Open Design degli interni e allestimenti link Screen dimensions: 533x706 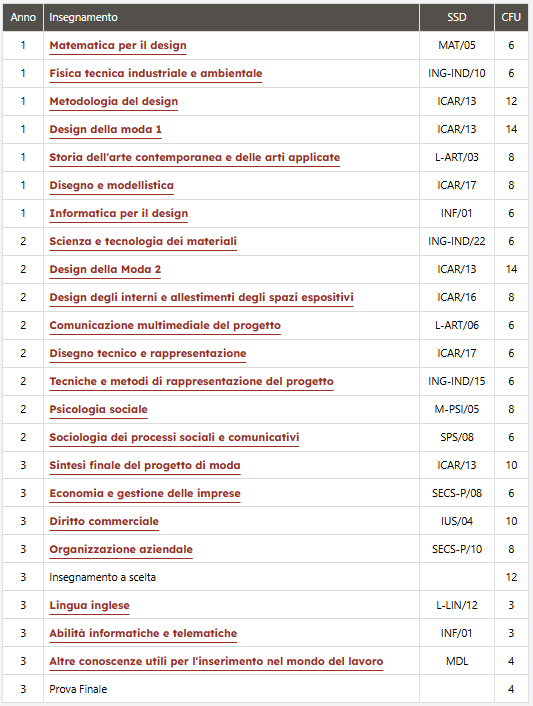point(202,297)
